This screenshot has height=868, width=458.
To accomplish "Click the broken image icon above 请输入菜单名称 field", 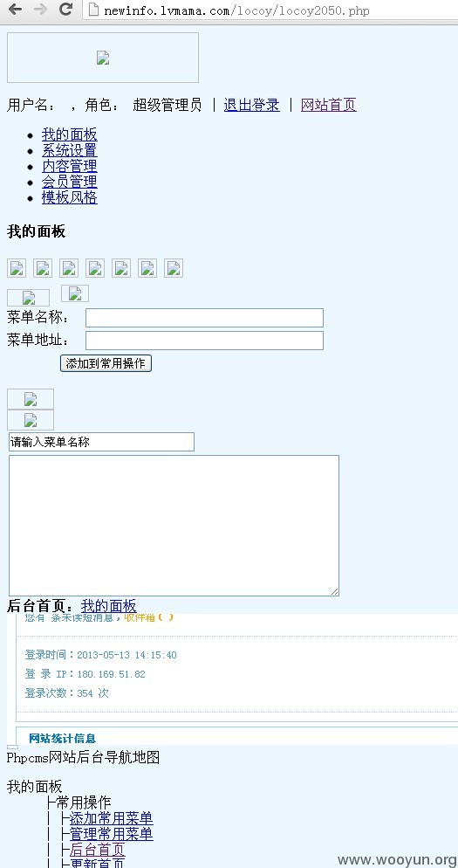I will coord(31,420).
